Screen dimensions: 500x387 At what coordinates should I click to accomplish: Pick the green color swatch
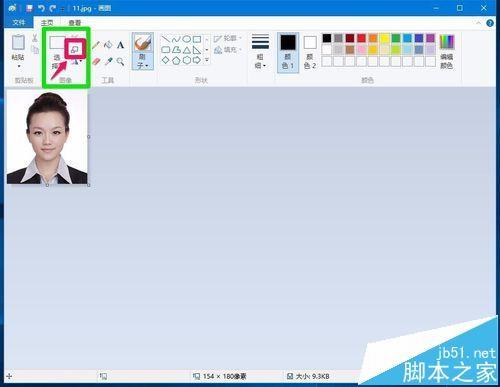point(396,38)
